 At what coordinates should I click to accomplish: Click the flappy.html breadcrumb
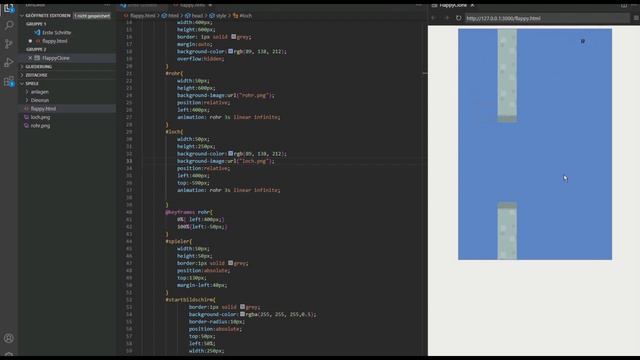click(x=142, y=16)
